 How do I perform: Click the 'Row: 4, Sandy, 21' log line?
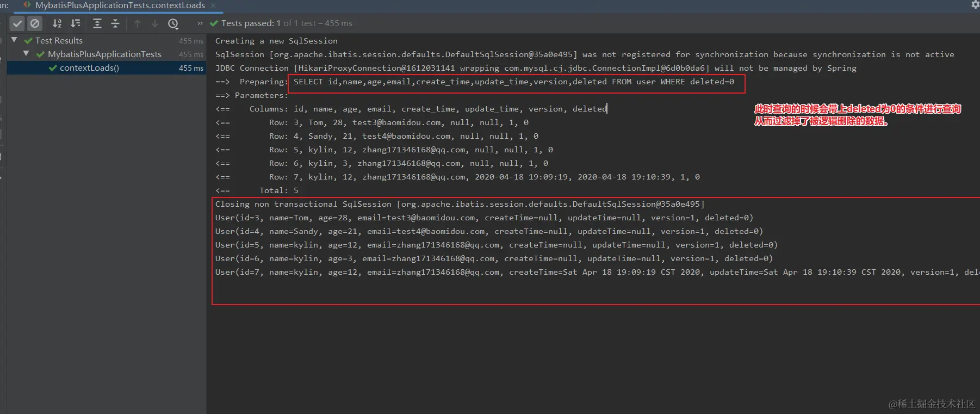pyautogui.click(x=377, y=136)
